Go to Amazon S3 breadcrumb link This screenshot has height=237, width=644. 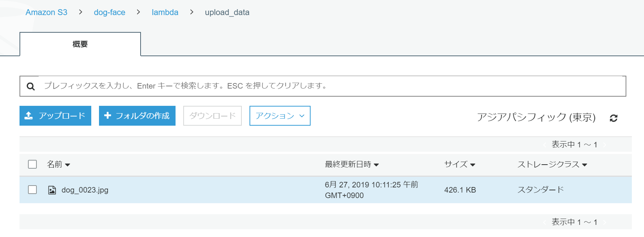(46, 12)
